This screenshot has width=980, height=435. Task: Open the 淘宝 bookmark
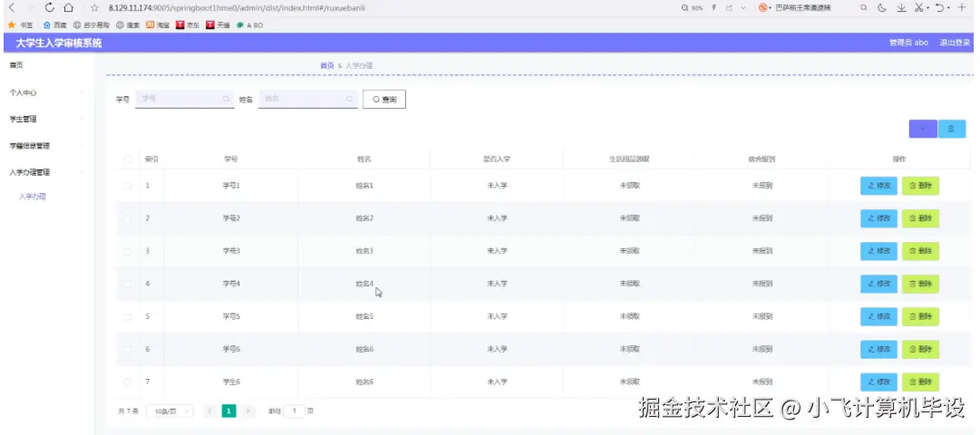click(x=158, y=25)
